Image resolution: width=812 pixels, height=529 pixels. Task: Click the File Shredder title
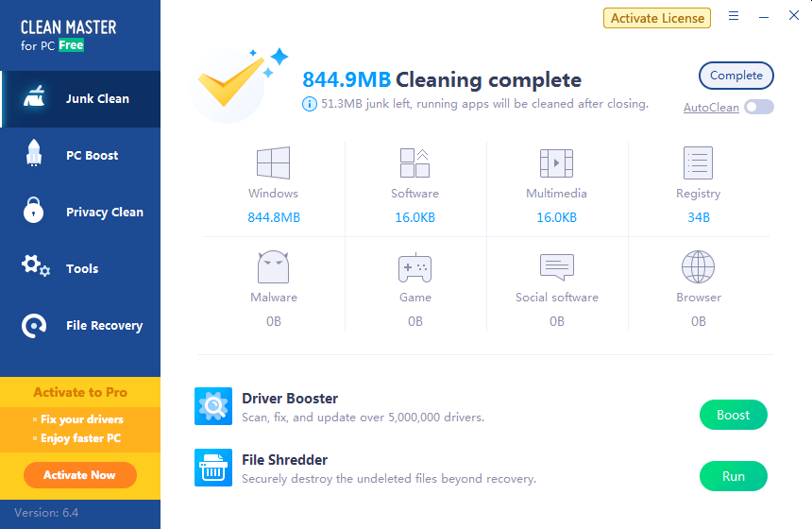click(285, 460)
